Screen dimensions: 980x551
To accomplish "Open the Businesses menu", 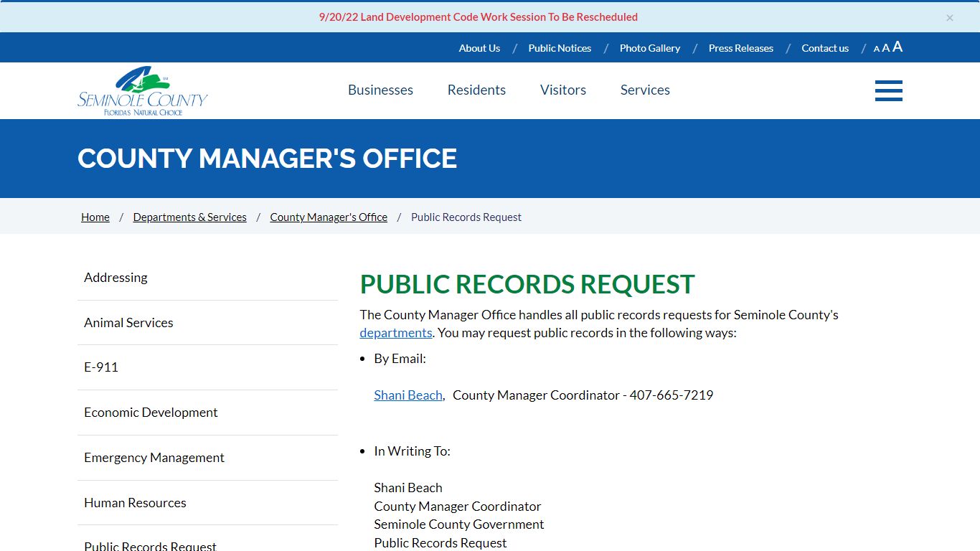I will [380, 90].
